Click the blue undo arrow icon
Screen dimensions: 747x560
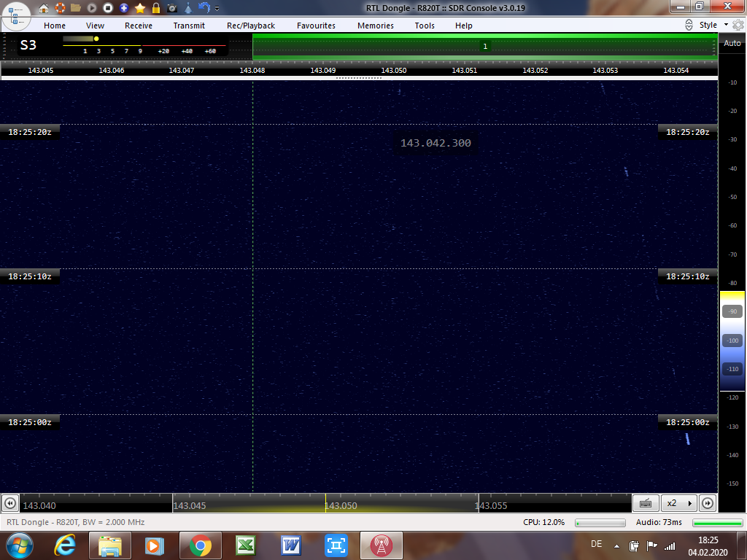coord(204,8)
